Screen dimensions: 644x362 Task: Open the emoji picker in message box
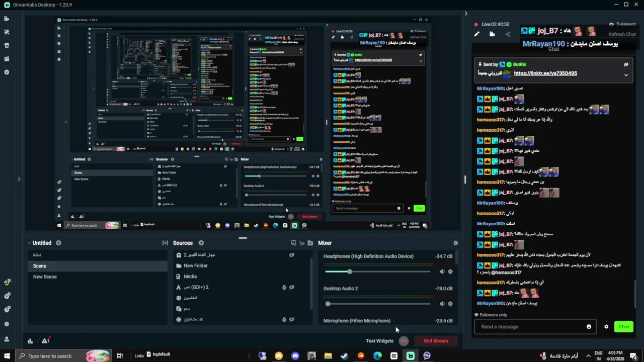pyautogui.click(x=589, y=327)
